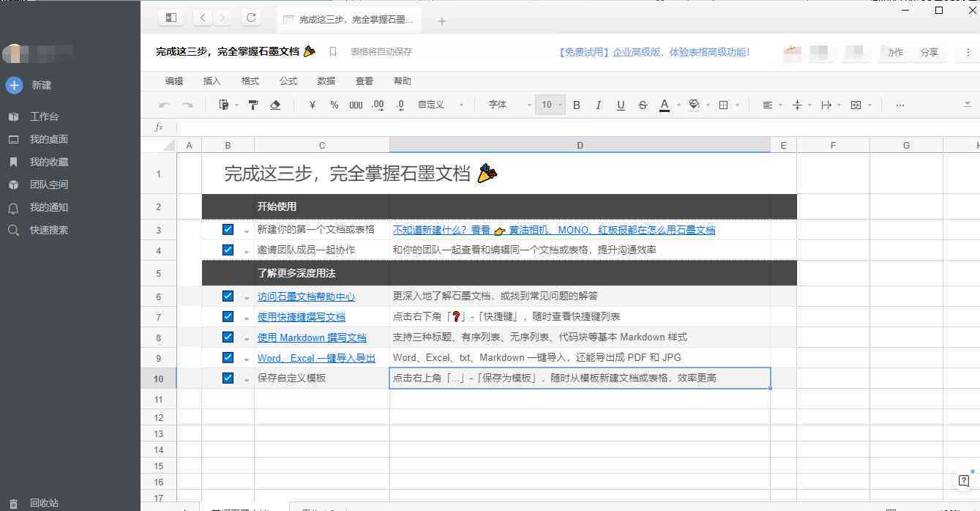Apply currency ¥ number format
This screenshot has width=980, height=511.
pyautogui.click(x=313, y=105)
